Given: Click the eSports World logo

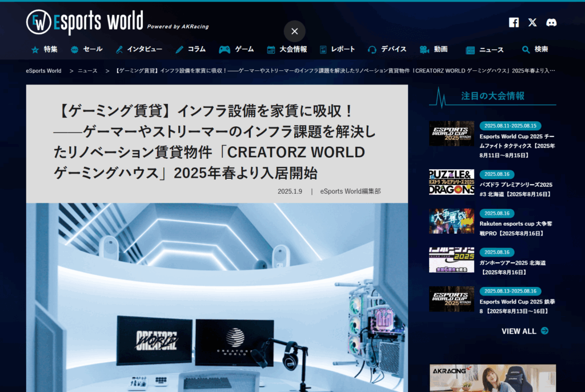Looking at the screenshot, I should [85, 22].
